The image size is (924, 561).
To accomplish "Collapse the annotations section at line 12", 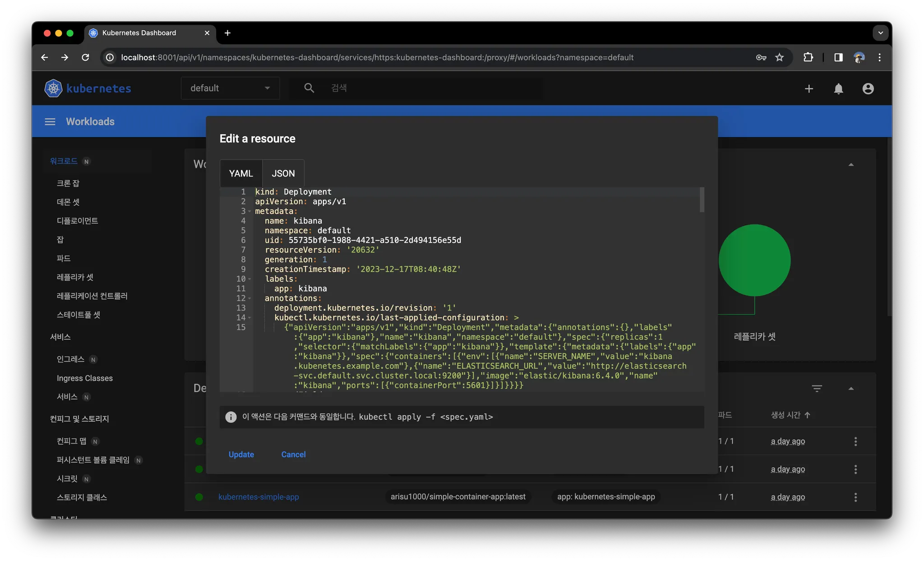I will coord(249,299).
